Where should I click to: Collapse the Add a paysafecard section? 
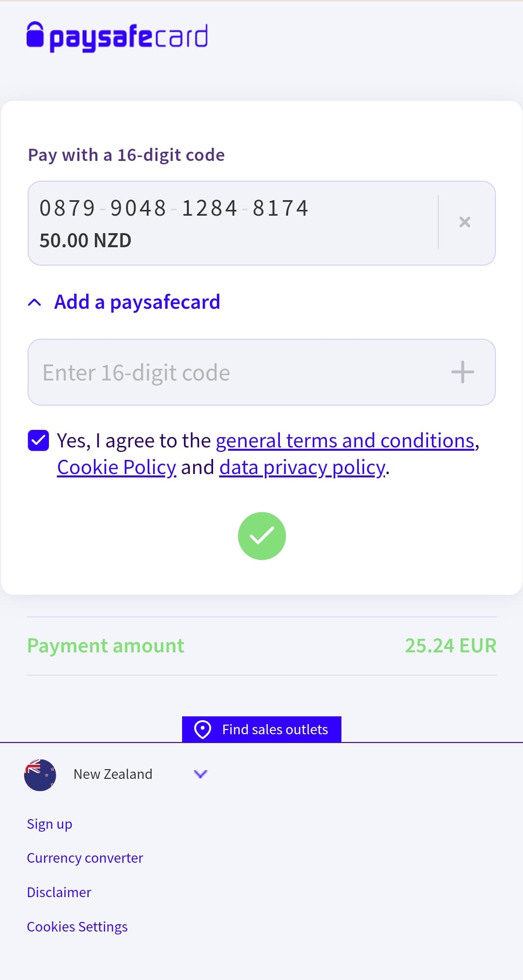(x=35, y=303)
